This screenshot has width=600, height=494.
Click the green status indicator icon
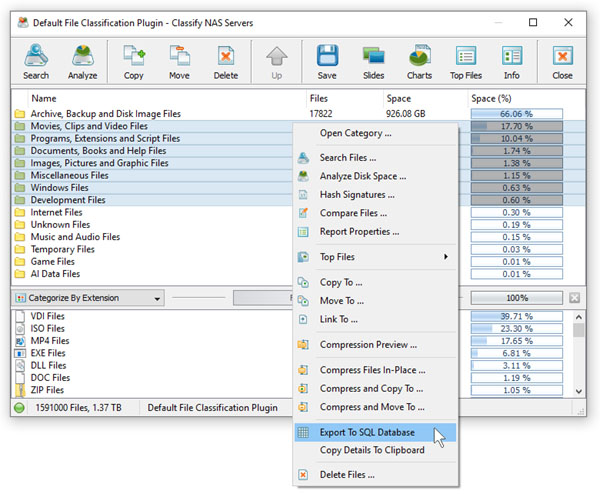coord(19,408)
